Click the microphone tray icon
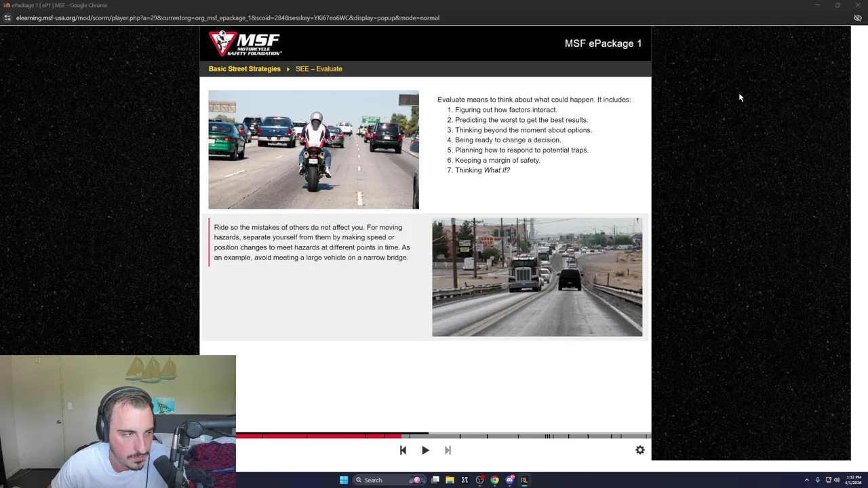 (817, 480)
